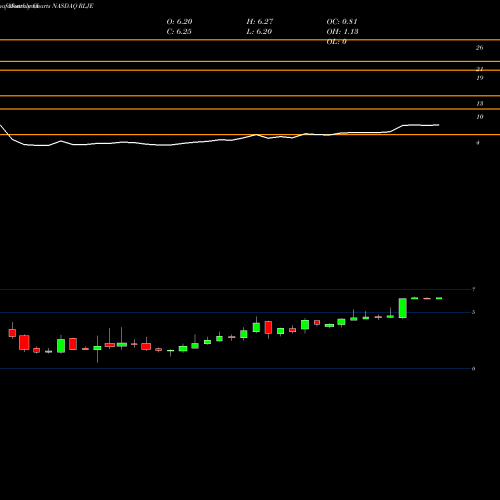Click the 'OC: 0.81' readout
Screen dimensions: 500x500
coord(342,22)
